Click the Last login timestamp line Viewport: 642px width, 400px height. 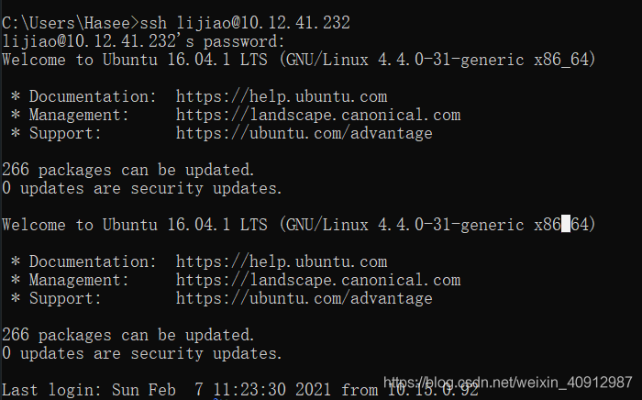click(240, 390)
